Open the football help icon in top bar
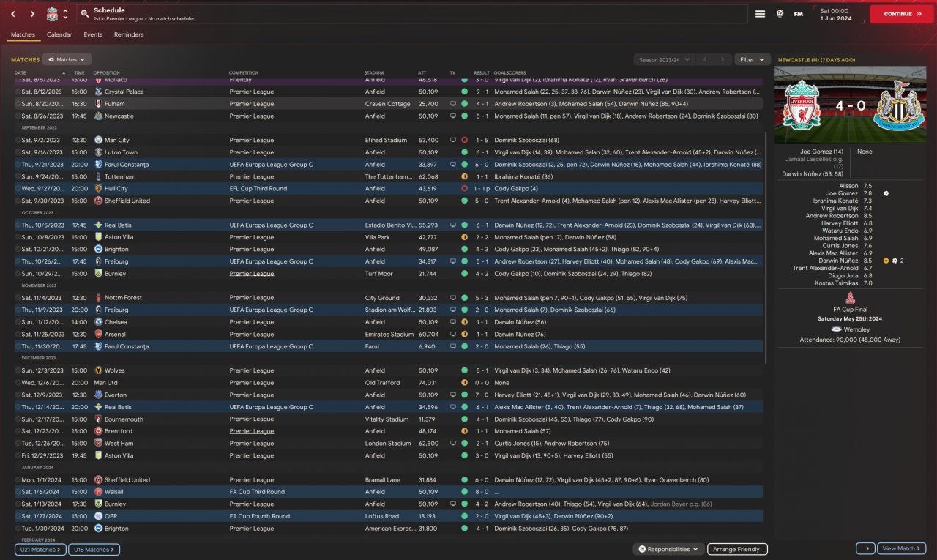Image resolution: width=937 pixels, height=560 pixels. [780, 14]
